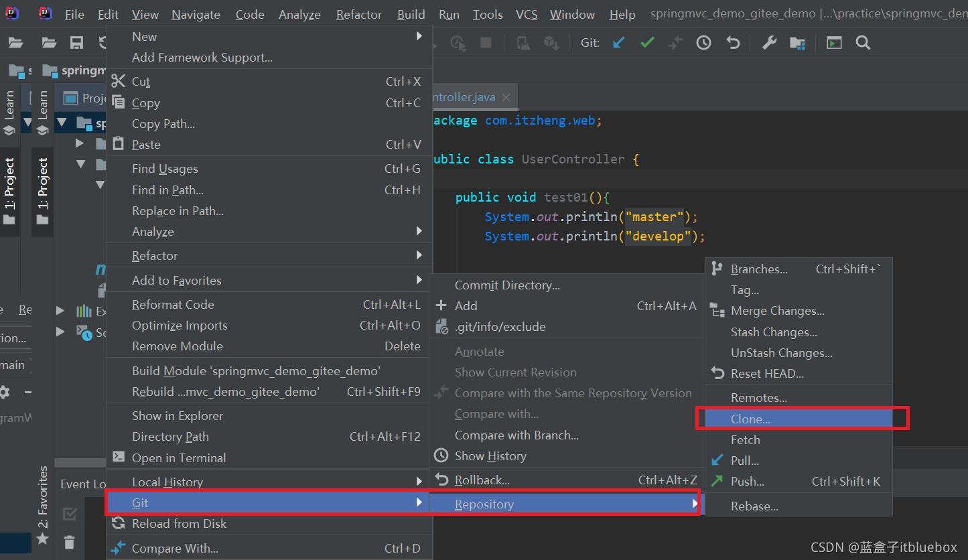Choose Compare With... entry
968x560 pixels.
point(269,549)
